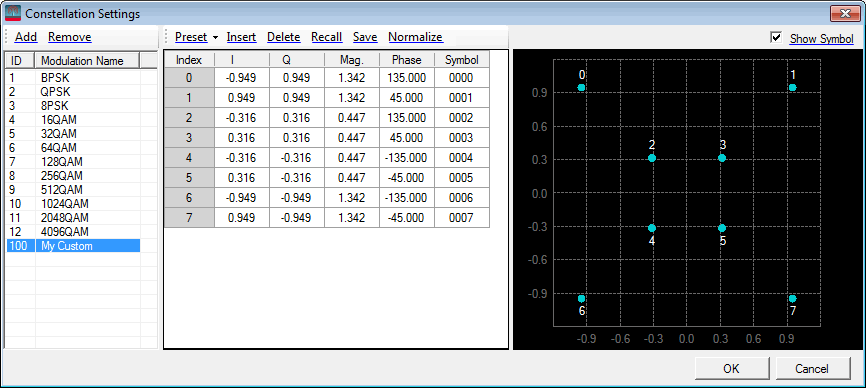Click Insert in the table toolbar
This screenshot has width=866, height=388.
[x=241, y=37]
